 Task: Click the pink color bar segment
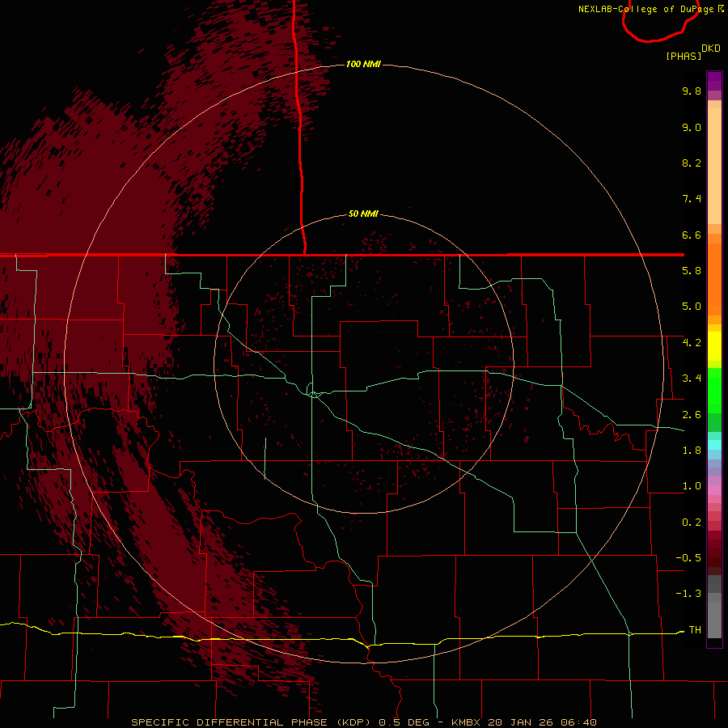click(x=714, y=490)
